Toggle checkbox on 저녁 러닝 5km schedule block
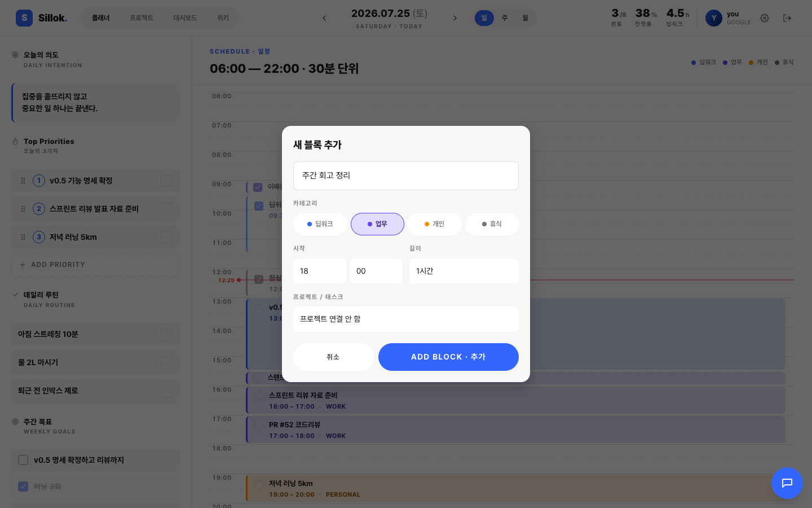Screen dimensions: 812x508 tap(259, 484)
